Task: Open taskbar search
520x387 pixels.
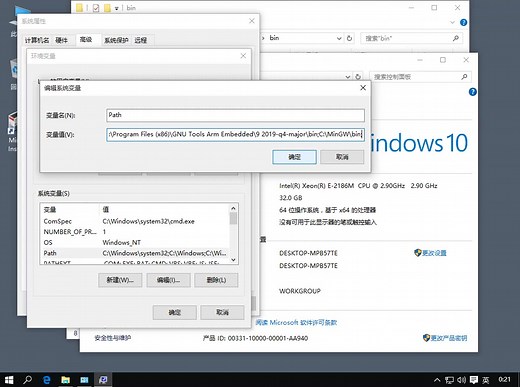Action: (x=28, y=380)
